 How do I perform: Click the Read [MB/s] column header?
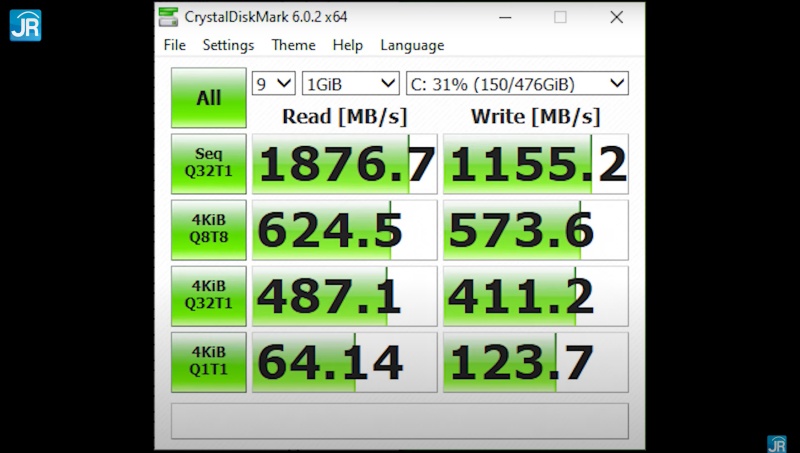pos(345,117)
